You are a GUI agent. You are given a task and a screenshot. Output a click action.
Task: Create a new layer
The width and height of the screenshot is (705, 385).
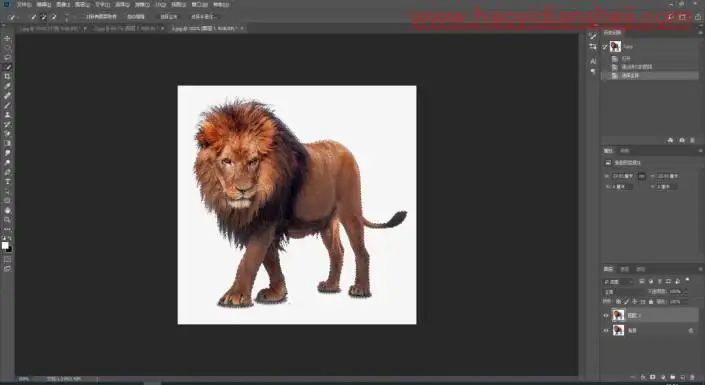click(683, 377)
